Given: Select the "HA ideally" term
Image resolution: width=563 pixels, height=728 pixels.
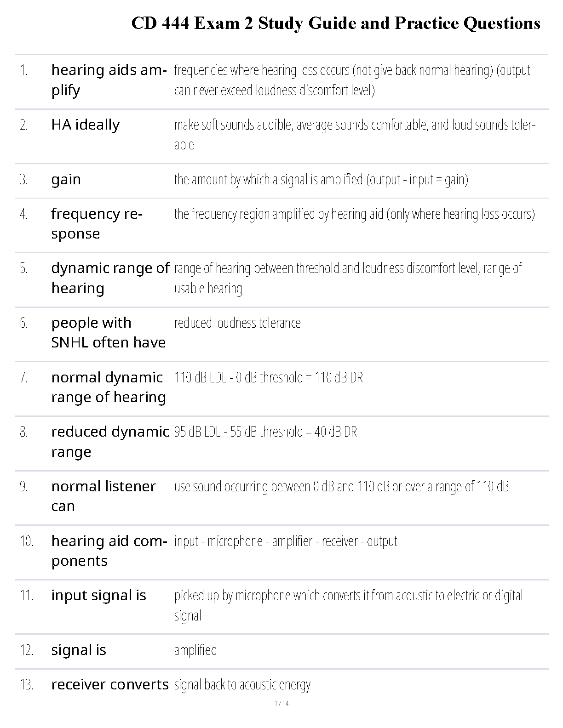Looking at the screenshot, I should pyautogui.click(x=86, y=125).
